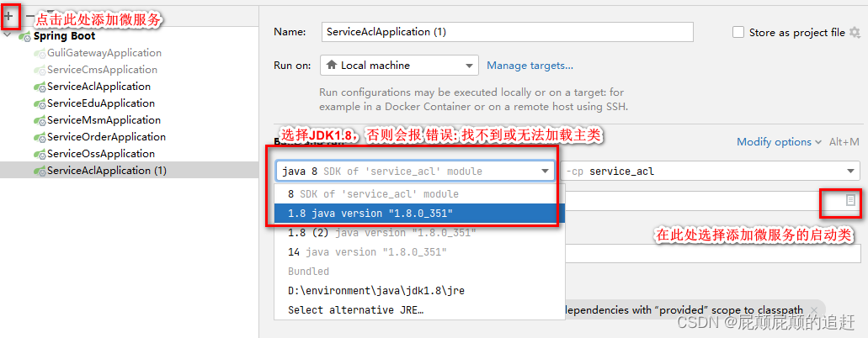The height and width of the screenshot is (338, 868).
Task: Open the Run on Local machine dropdown
Action: [399, 66]
